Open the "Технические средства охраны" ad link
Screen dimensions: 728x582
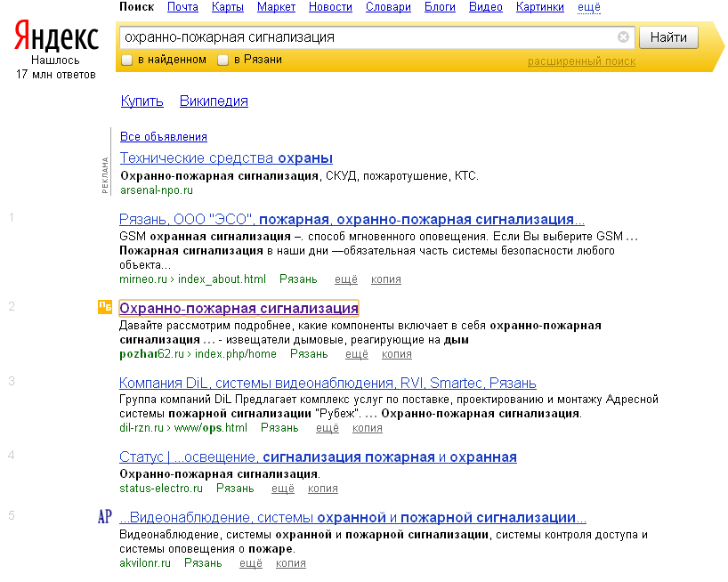click(x=225, y=158)
